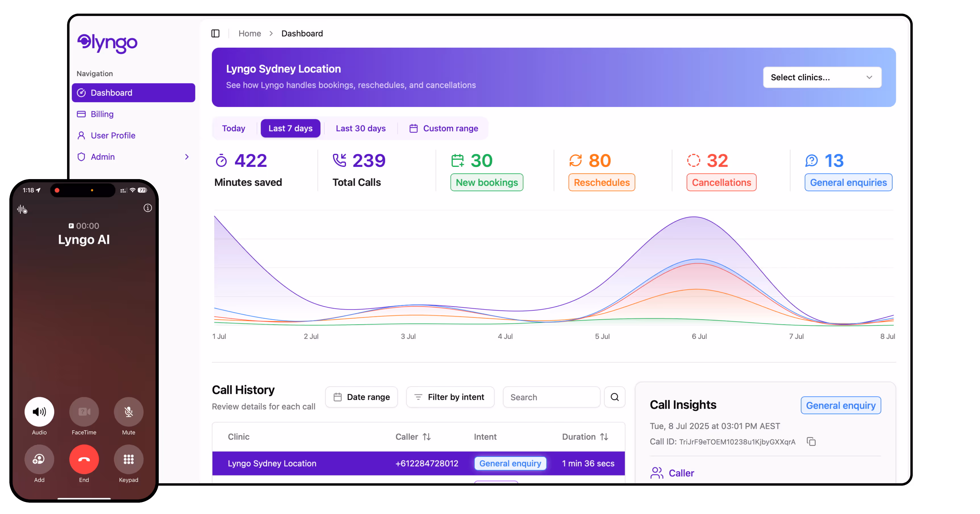980x514 pixels.
Task: End the call with red button
Action: point(84,459)
